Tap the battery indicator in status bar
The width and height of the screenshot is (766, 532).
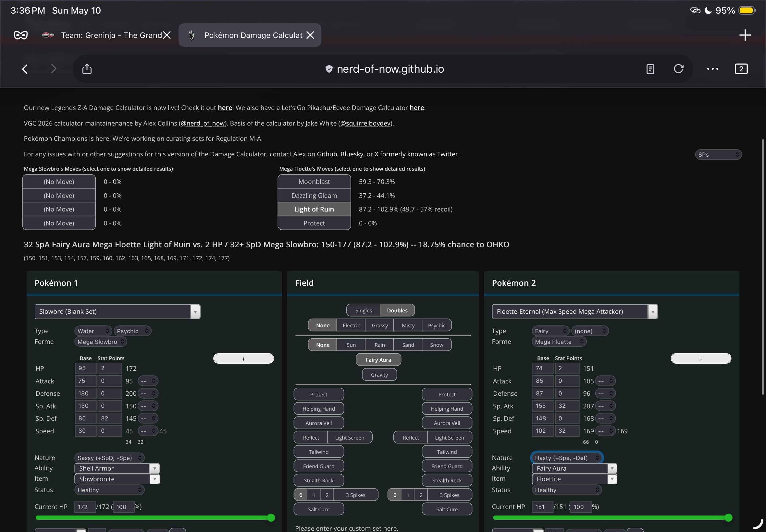pyautogui.click(x=747, y=10)
